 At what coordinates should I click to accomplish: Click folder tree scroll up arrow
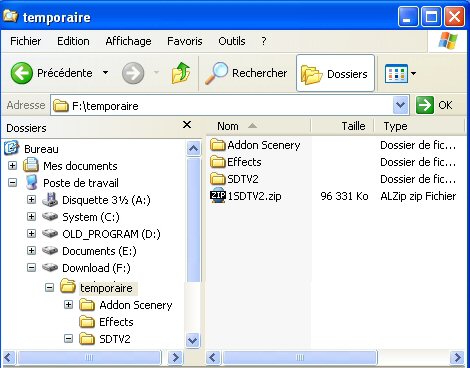193,148
